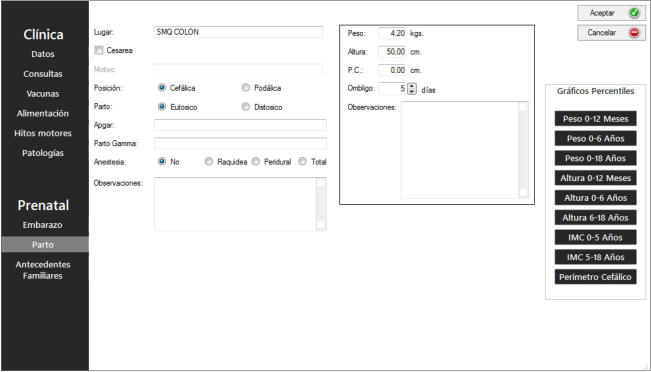The width and height of the screenshot is (651, 372).
Task: Open Embarazo under Prenatal
Action: [43, 225]
